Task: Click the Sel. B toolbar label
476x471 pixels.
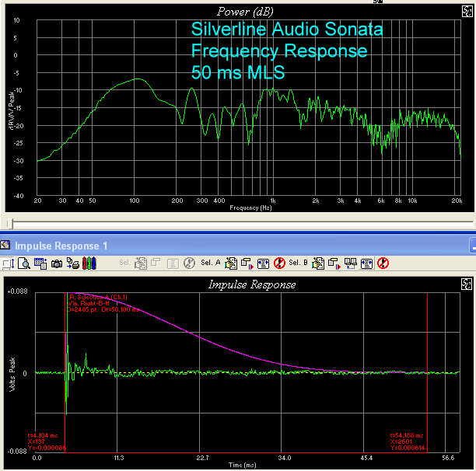Action: pos(299,263)
